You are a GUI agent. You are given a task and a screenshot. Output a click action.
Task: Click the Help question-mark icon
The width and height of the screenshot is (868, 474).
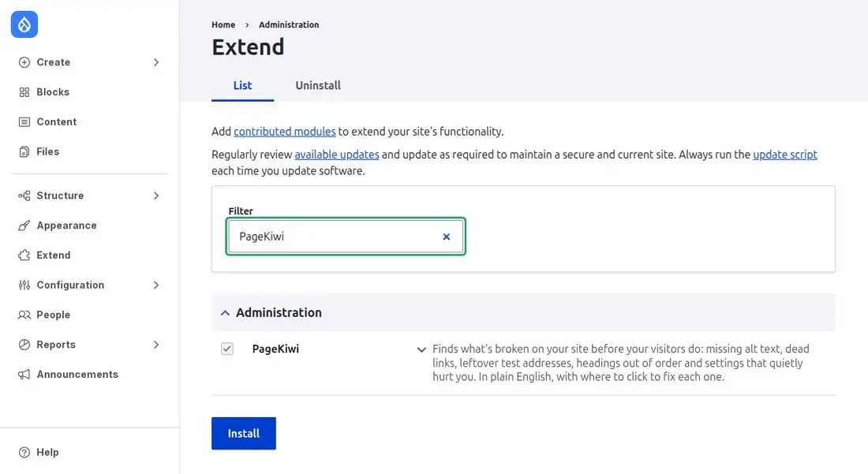(x=24, y=453)
